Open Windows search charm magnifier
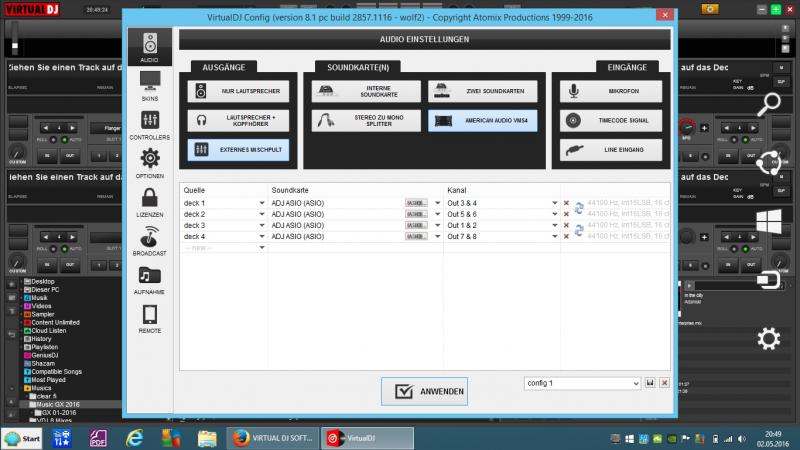The height and width of the screenshot is (450, 800). click(768, 105)
